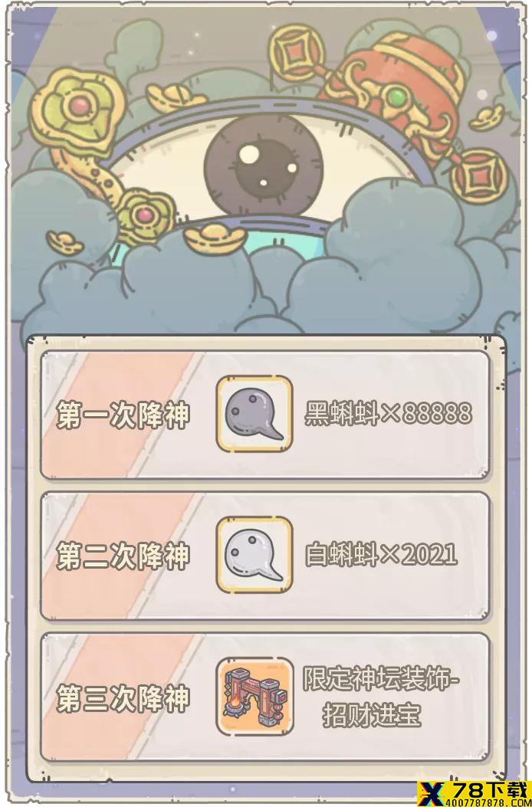Select the 第三次降神 label

(123, 697)
